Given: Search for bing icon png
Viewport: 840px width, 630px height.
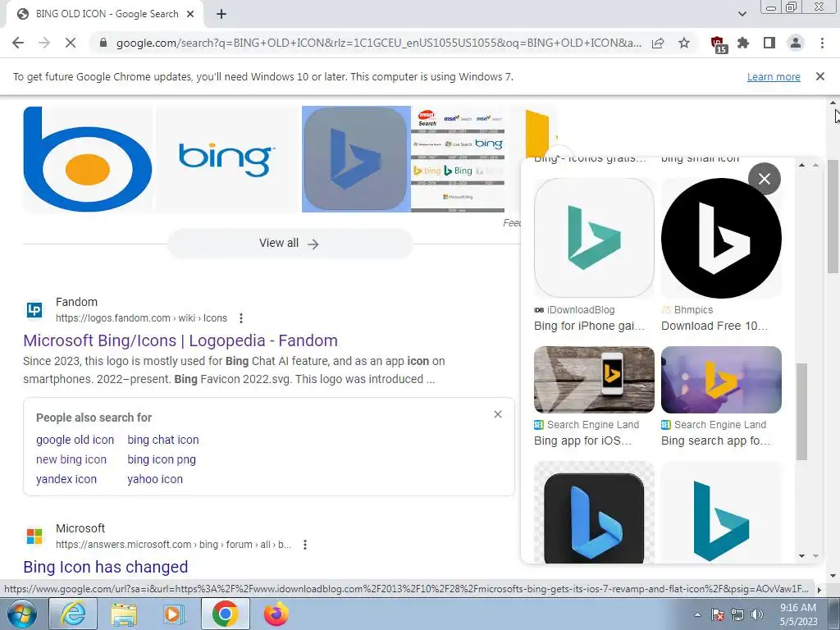Looking at the screenshot, I should (162, 459).
